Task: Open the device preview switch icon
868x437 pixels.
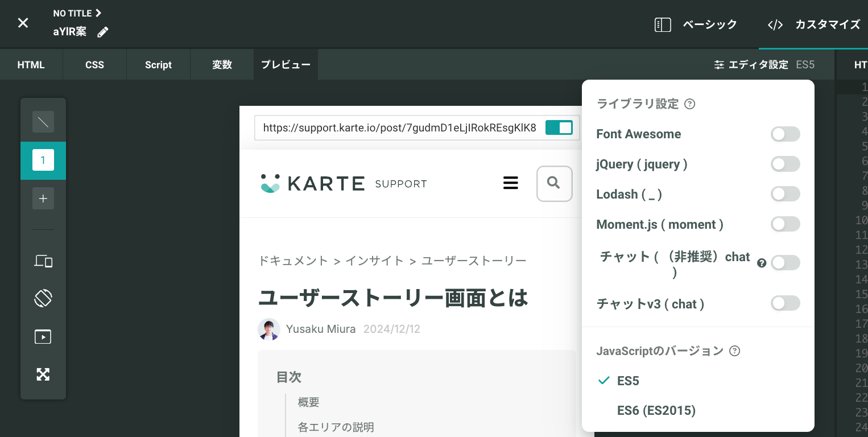Action: click(43, 261)
